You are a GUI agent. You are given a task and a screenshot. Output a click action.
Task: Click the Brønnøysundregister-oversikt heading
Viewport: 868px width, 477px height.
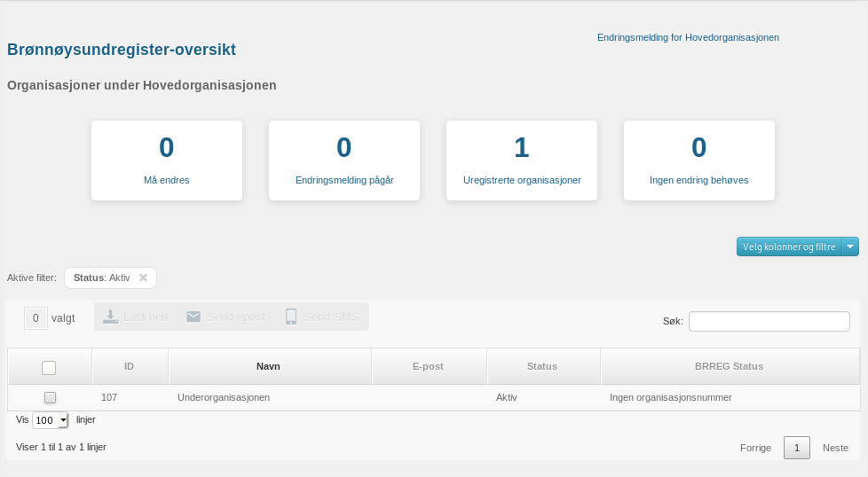tap(122, 49)
